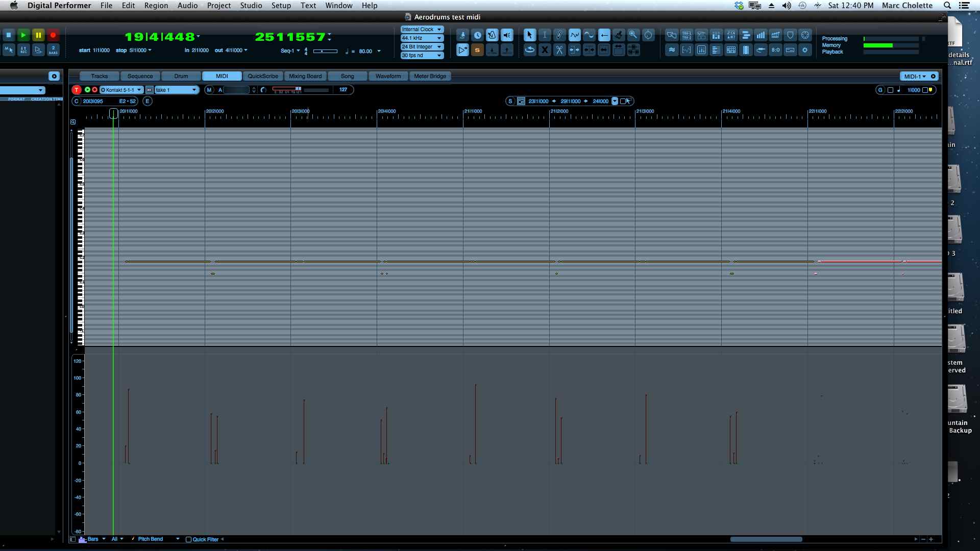Viewport: 980px width, 551px height.
Task: Click the 21|1|000 ruler marker
Action: [473, 111]
